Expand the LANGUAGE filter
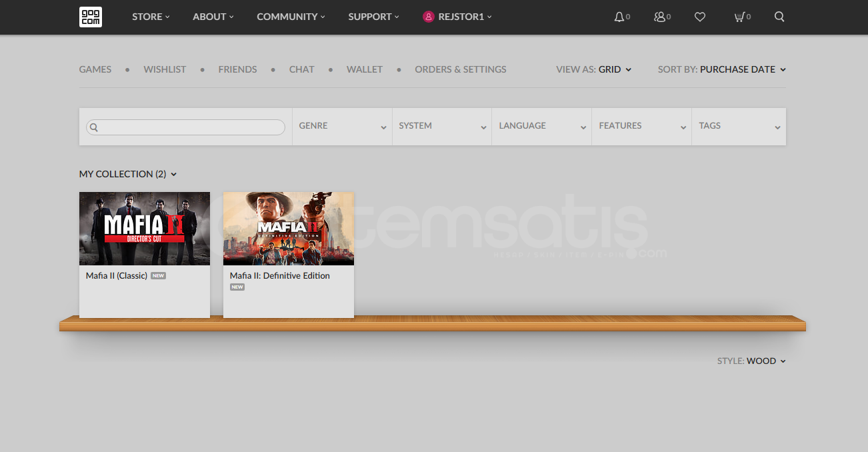The width and height of the screenshot is (868, 452). pyautogui.click(x=541, y=126)
